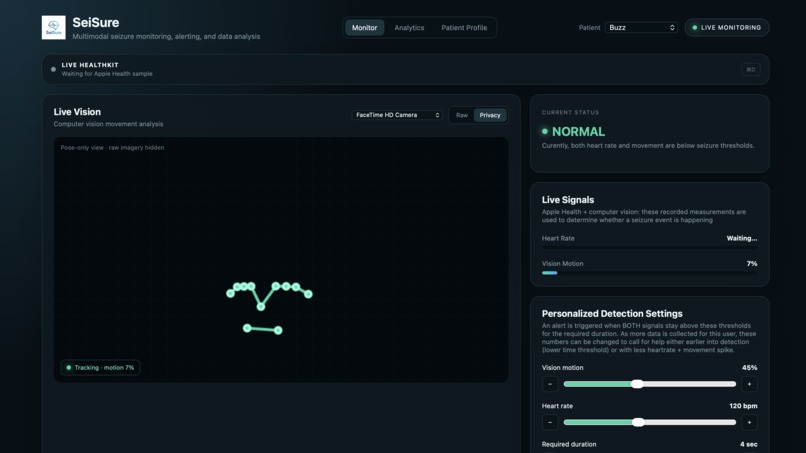806x453 pixels.
Task: Increase Vision motion threshold with plus button
Action: (x=749, y=384)
